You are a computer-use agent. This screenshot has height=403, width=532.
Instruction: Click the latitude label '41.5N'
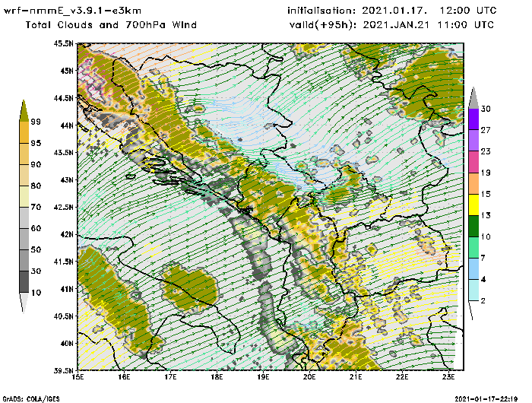pos(63,262)
